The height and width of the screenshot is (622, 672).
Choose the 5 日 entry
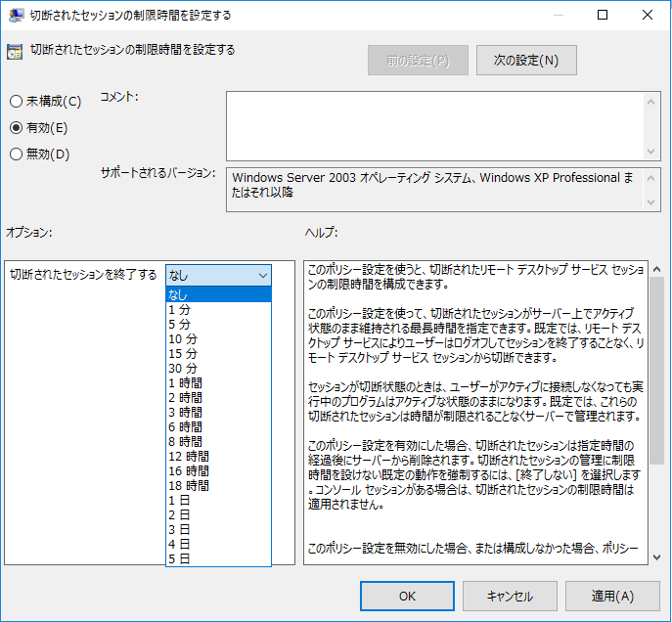(x=218, y=558)
